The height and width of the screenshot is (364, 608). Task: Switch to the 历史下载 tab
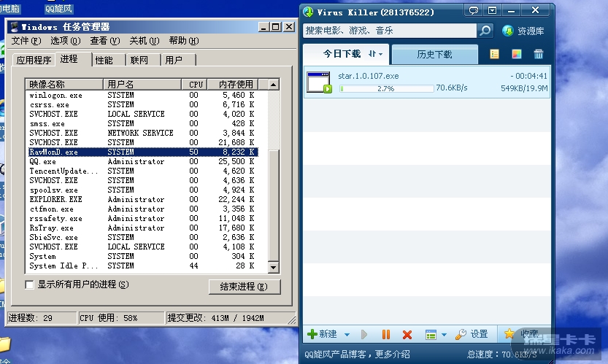(435, 54)
